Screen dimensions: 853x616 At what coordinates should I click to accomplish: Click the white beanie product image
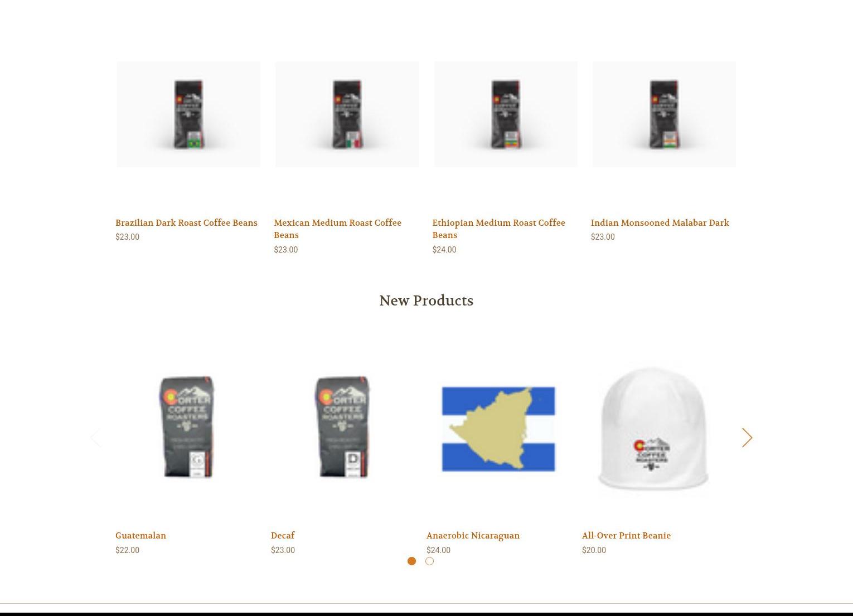click(653, 430)
